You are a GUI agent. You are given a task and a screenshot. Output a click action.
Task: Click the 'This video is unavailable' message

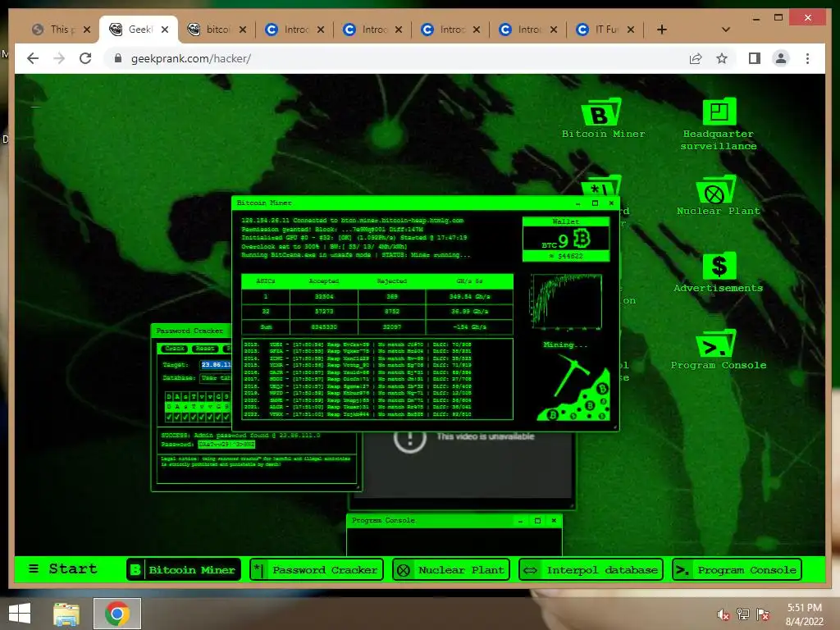(x=486, y=436)
